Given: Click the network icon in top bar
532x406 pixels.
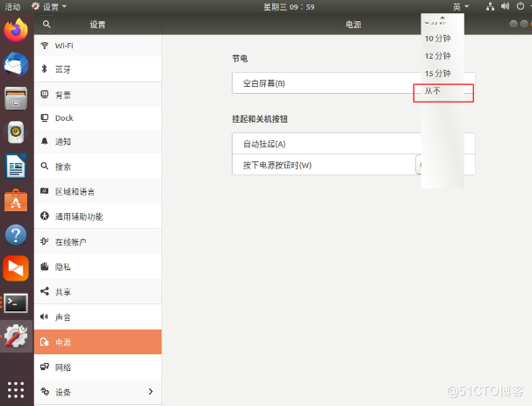Looking at the screenshot, I should point(490,6).
